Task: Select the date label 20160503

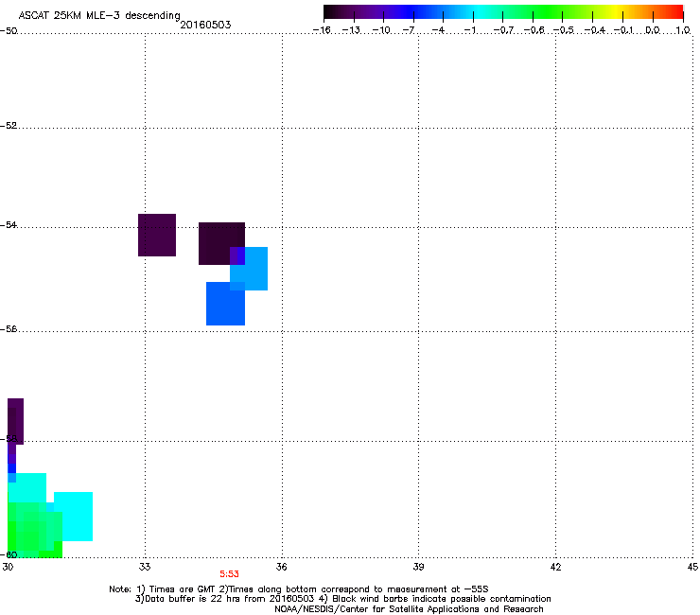Action: pos(205,25)
